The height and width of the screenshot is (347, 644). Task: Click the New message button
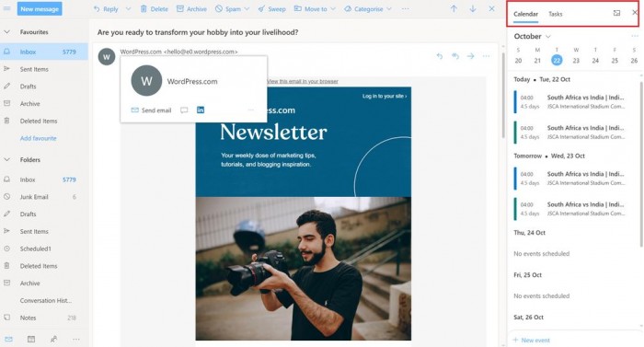tap(40, 8)
